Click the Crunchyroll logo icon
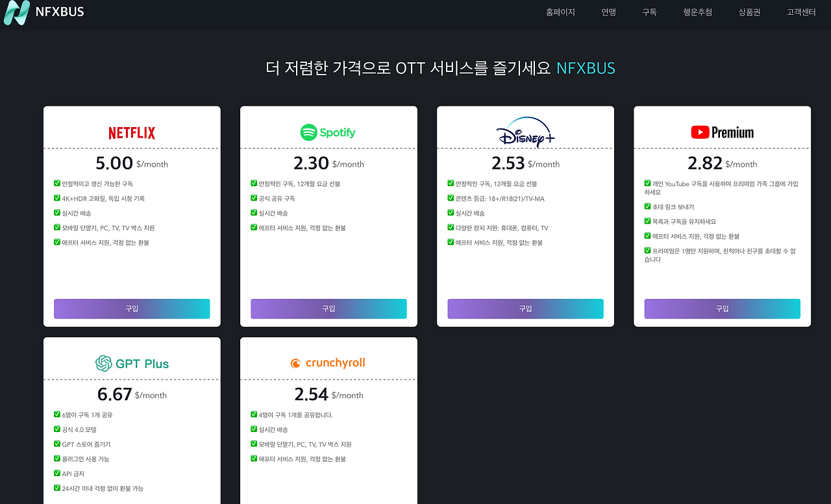The width and height of the screenshot is (831, 504). 295,363
